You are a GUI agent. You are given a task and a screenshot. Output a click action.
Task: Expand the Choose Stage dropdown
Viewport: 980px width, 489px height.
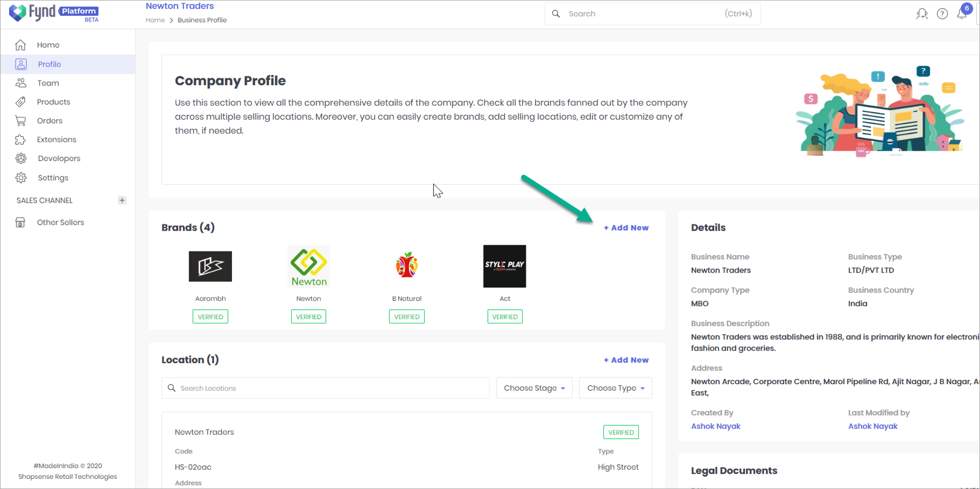point(534,388)
